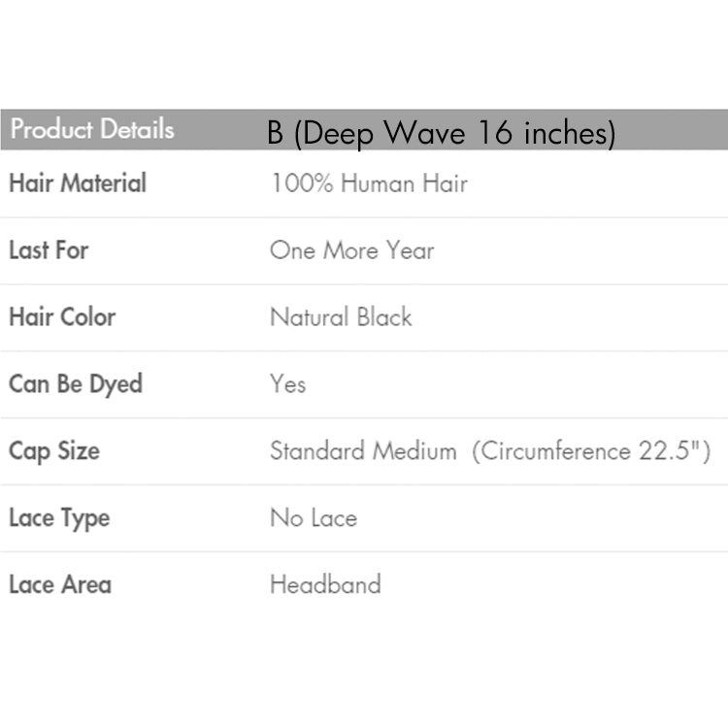
Task: Click the 100% Human Hair value
Action: click(x=369, y=183)
